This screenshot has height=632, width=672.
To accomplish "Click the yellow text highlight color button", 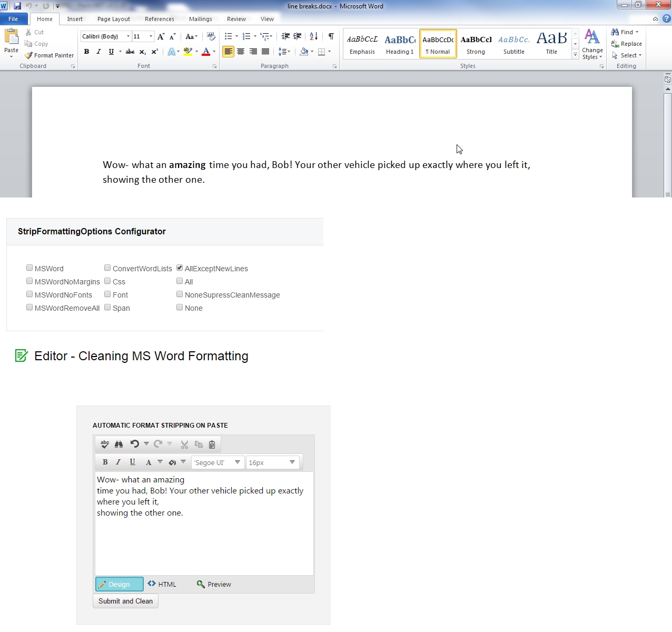I will tap(188, 52).
